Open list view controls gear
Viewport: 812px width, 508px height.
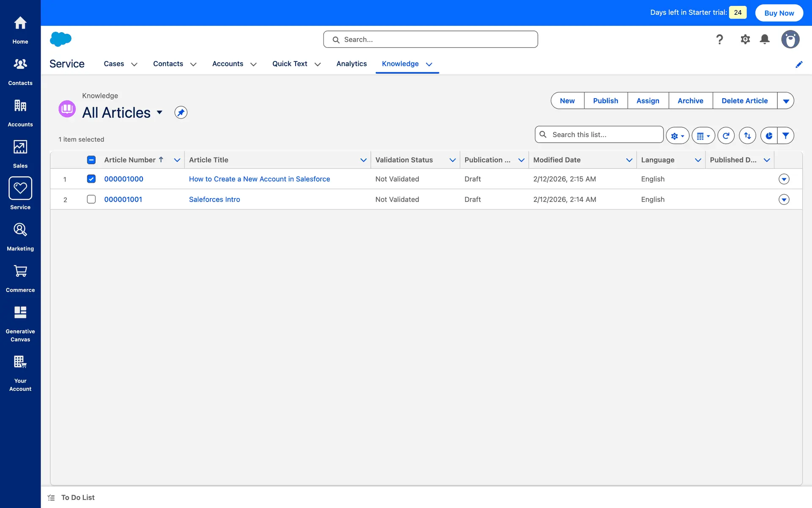click(677, 136)
